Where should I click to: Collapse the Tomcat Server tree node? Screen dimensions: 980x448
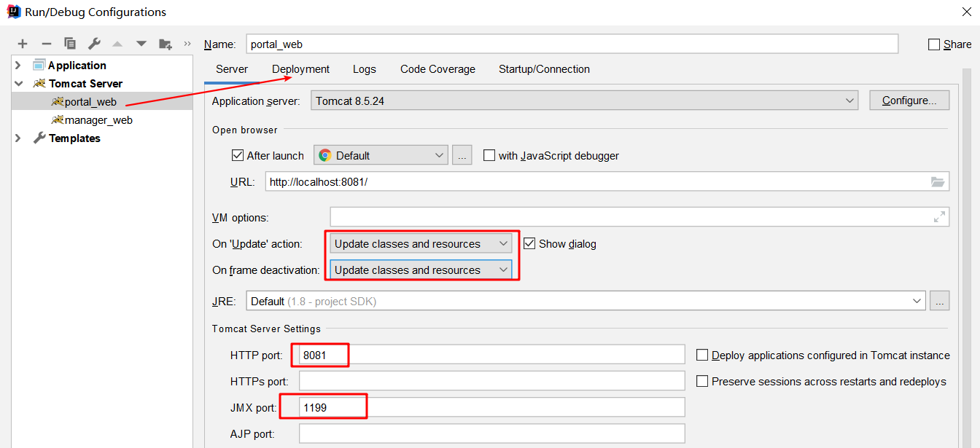point(18,83)
